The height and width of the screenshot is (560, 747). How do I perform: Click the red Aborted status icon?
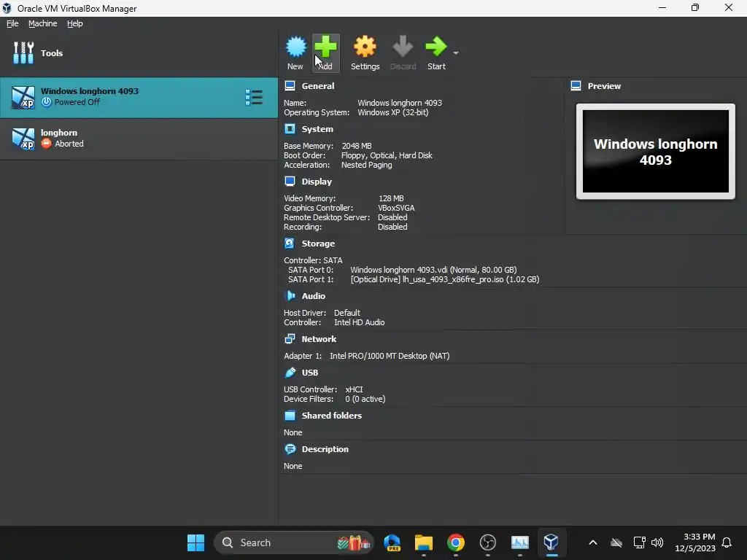point(46,144)
